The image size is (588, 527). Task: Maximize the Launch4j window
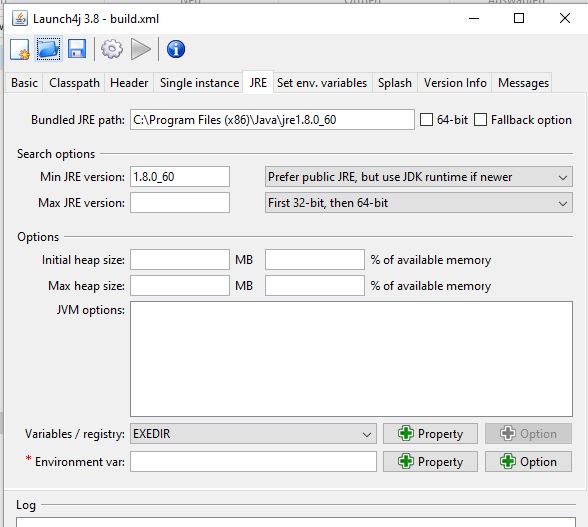click(x=519, y=18)
